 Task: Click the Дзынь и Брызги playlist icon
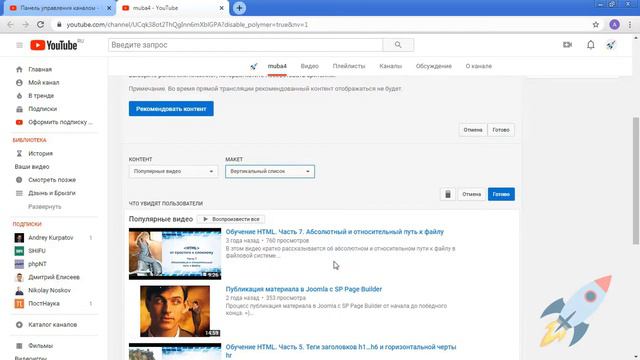tap(19, 193)
